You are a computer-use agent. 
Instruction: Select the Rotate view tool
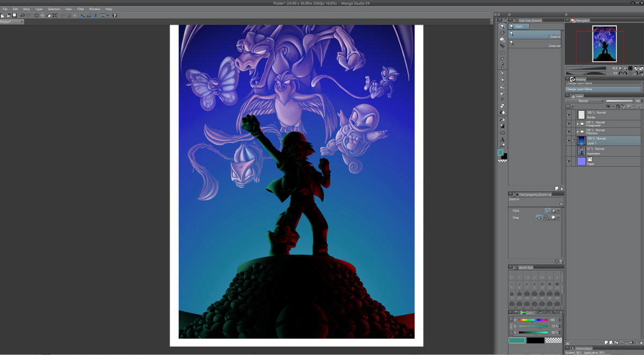point(502,33)
